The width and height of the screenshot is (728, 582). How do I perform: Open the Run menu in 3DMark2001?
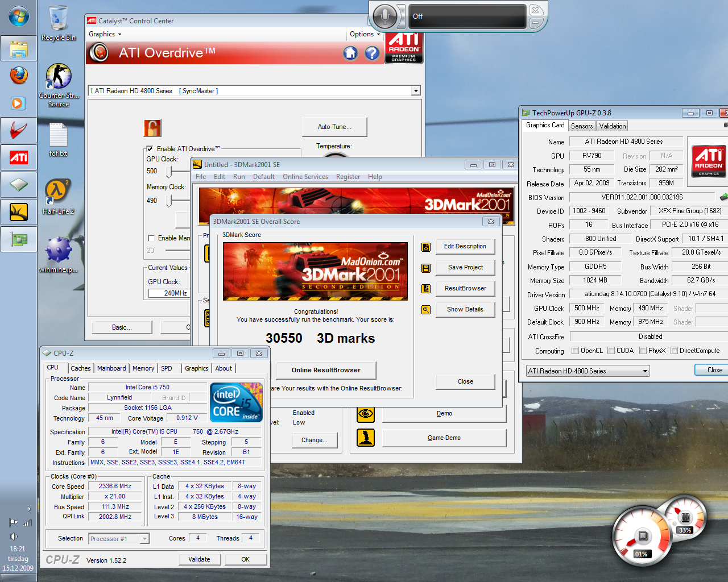(239, 177)
